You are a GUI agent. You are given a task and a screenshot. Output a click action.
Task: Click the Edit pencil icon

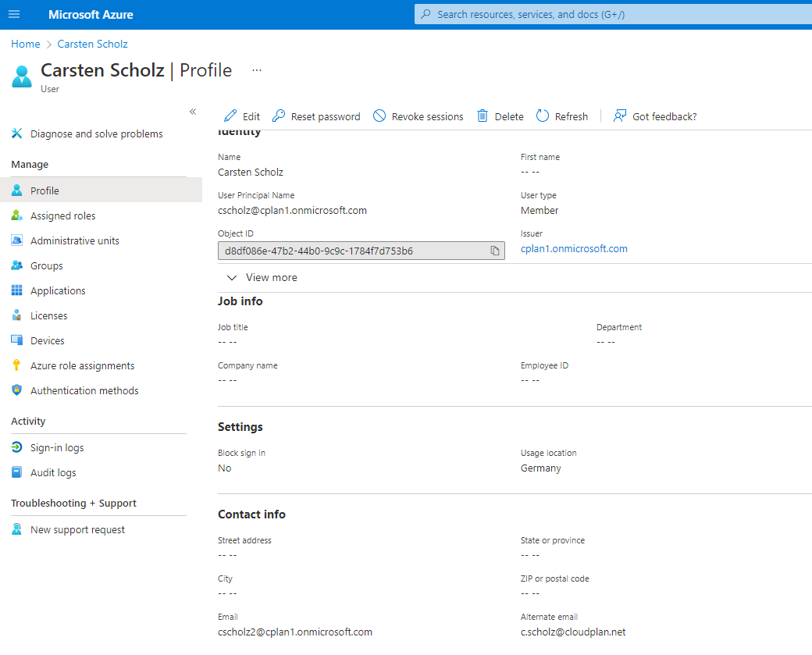click(x=230, y=116)
